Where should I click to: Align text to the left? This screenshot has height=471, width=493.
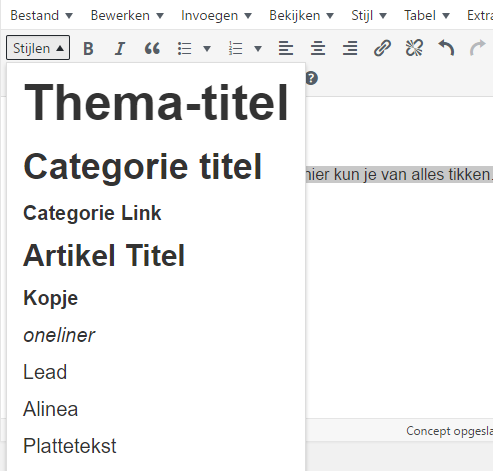pyautogui.click(x=286, y=49)
